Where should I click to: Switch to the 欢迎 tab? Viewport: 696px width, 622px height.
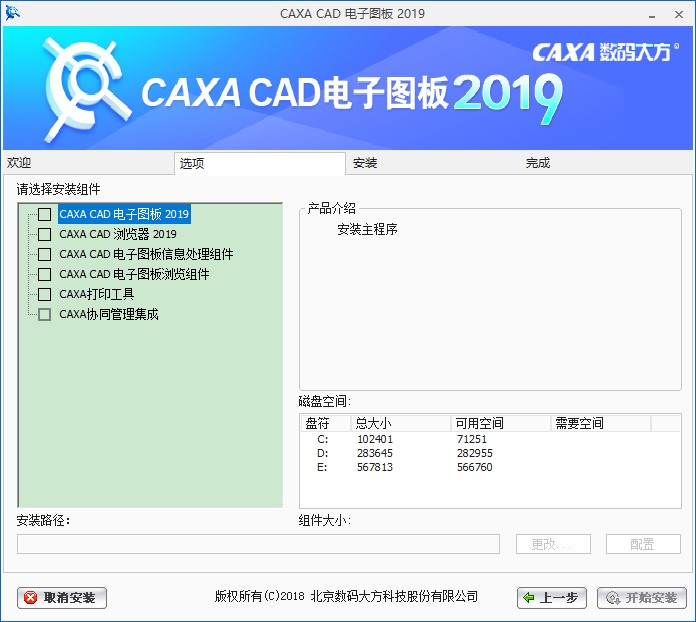pos(20,163)
